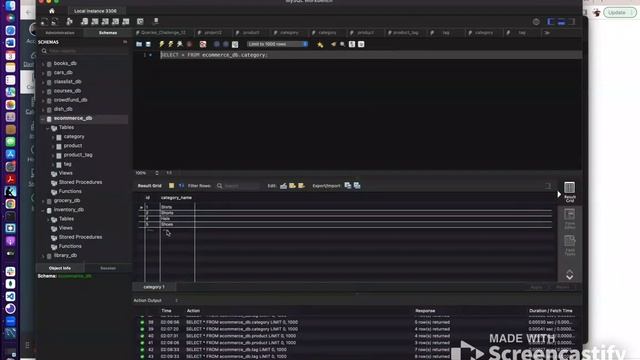Show more result panel options chevron

point(570,275)
